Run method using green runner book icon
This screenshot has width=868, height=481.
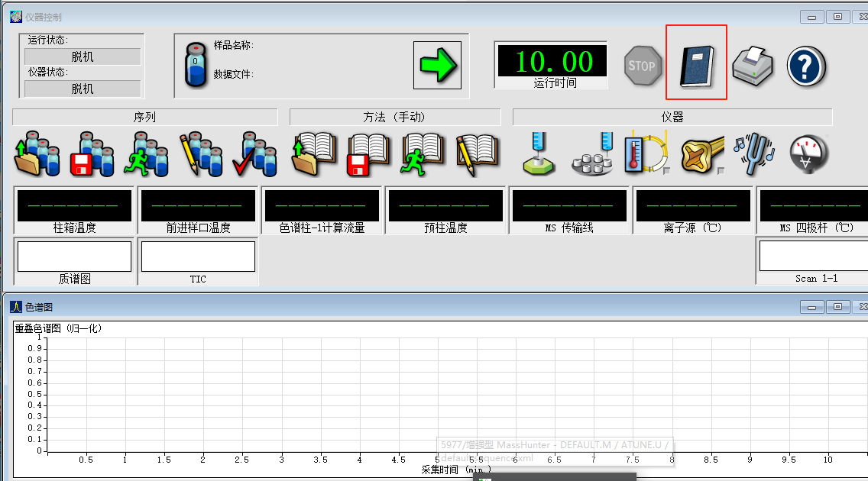[x=423, y=153]
